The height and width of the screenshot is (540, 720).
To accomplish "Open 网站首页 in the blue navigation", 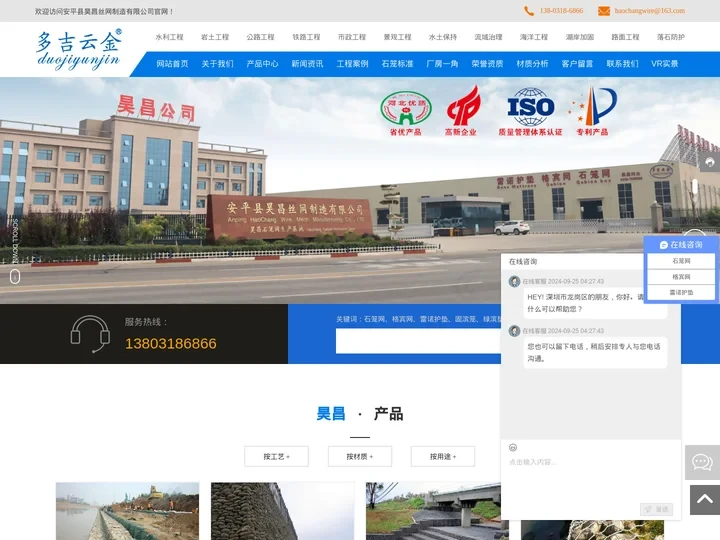I will tap(172, 64).
